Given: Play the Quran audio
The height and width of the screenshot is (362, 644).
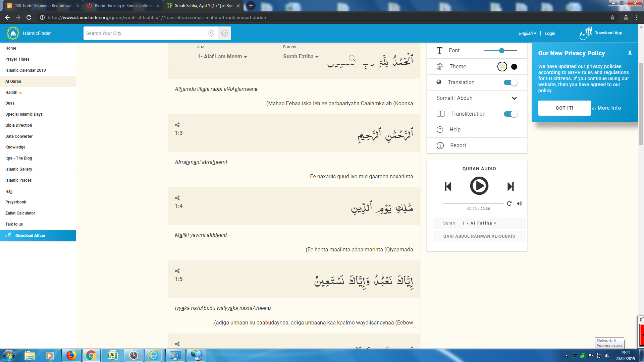Looking at the screenshot, I should pyautogui.click(x=479, y=186).
